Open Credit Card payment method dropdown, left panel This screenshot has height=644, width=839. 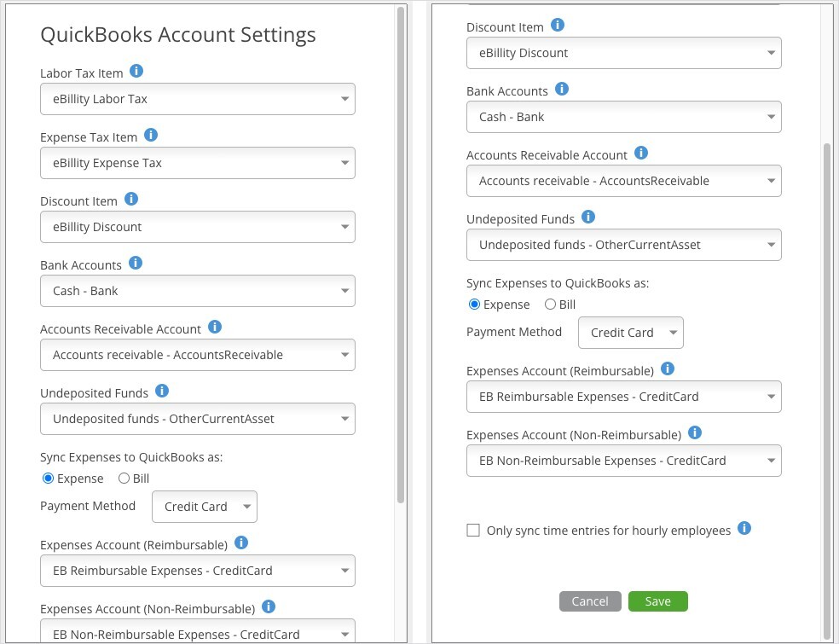click(205, 507)
